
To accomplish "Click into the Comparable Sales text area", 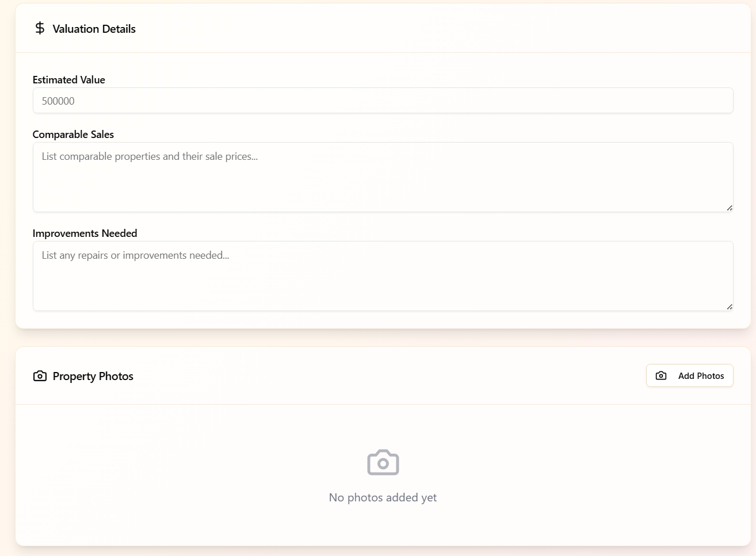I will (383, 184).
